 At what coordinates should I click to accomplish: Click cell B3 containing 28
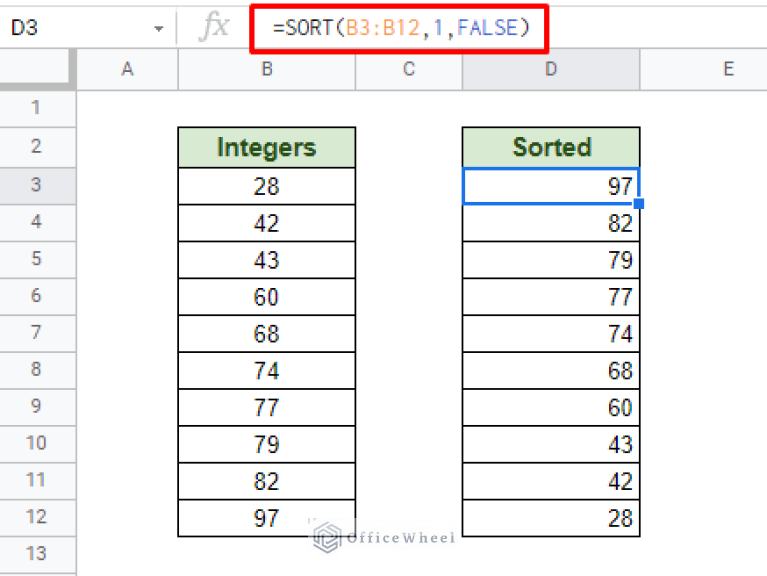[x=267, y=186]
